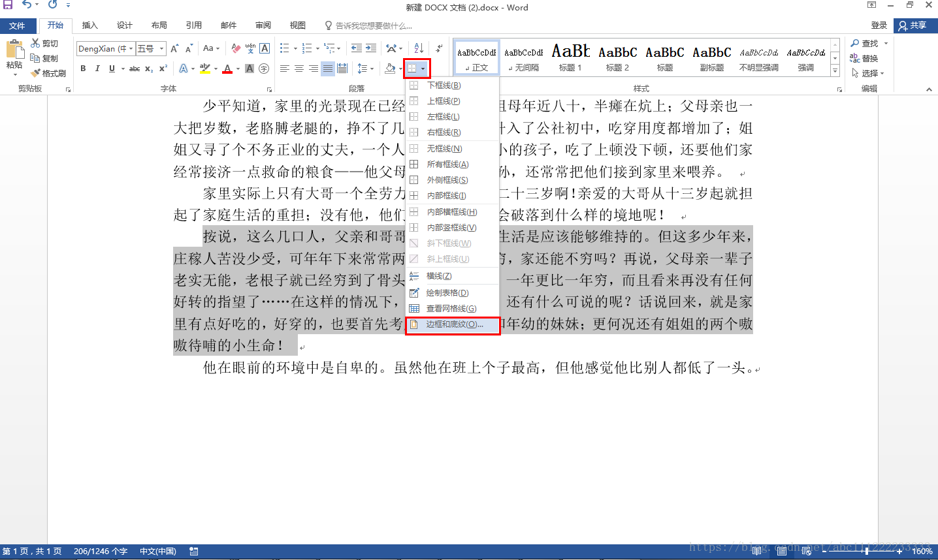Open the Insert (插入) ribbon tab
Image resolution: width=938 pixels, height=560 pixels.
(90, 25)
